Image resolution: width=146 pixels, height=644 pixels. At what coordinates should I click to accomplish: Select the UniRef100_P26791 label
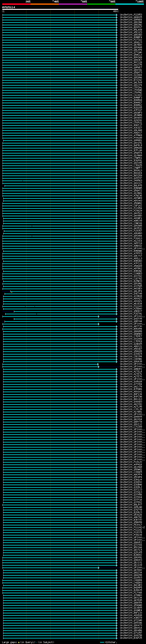pos(131,314)
